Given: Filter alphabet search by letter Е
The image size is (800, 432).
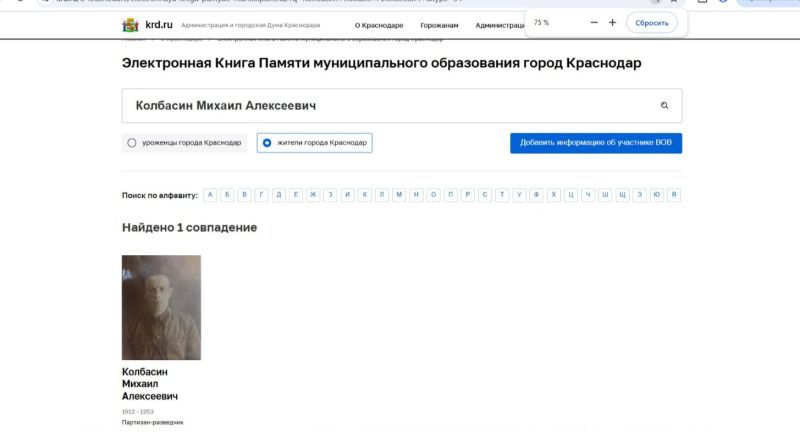Looking at the screenshot, I should 296,195.
